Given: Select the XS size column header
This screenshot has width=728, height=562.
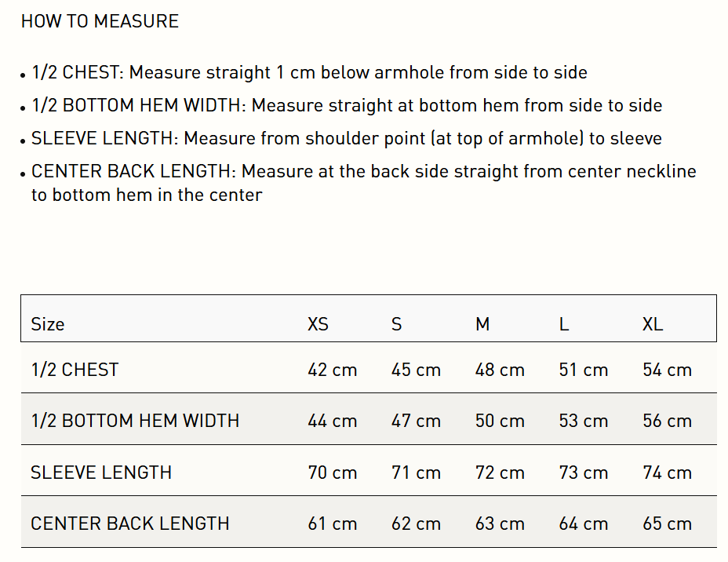Looking at the screenshot, I should click(x=318, y=324).
